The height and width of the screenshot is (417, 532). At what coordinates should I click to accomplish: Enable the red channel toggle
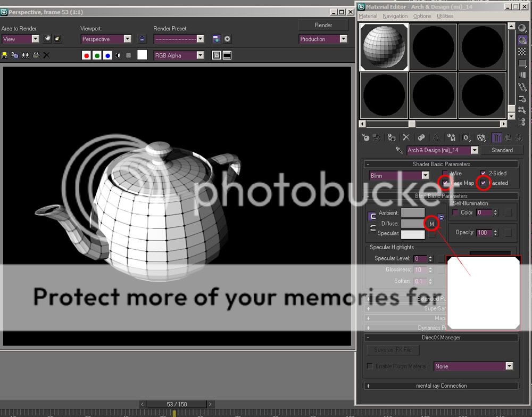(x=86, y=55)
